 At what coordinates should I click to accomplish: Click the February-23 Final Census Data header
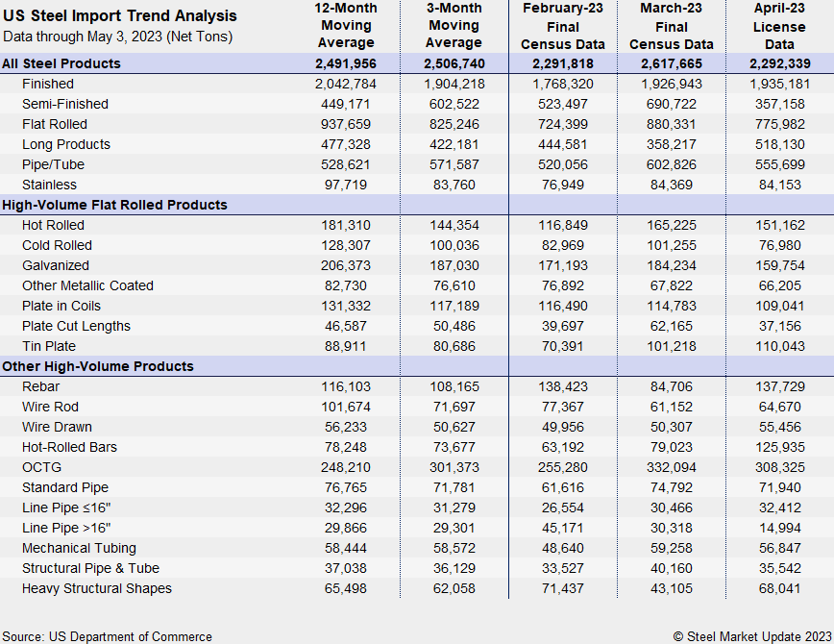563,26
